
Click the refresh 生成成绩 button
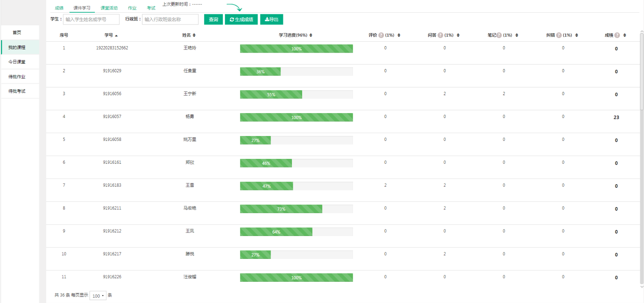(241, 19)
